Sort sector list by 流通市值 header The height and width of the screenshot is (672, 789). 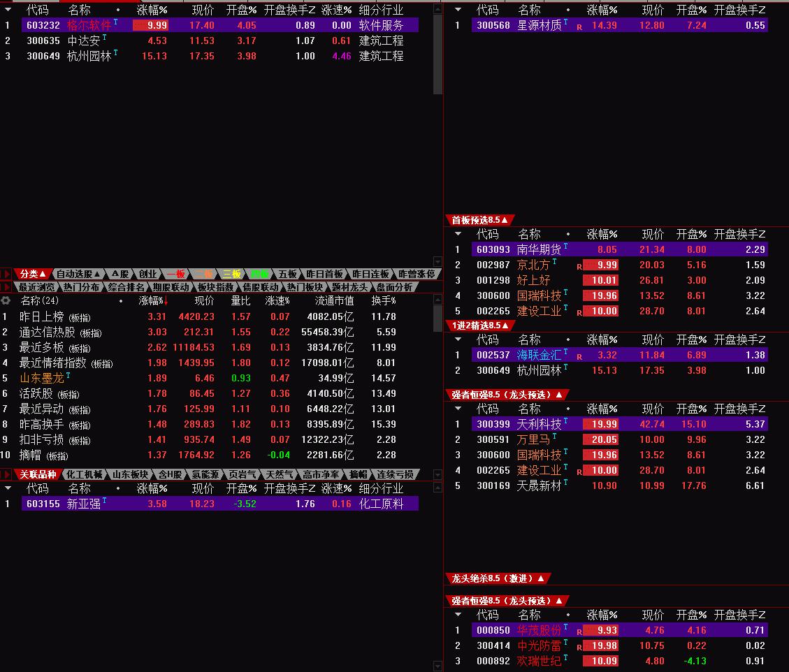click(x=334, y=301)
